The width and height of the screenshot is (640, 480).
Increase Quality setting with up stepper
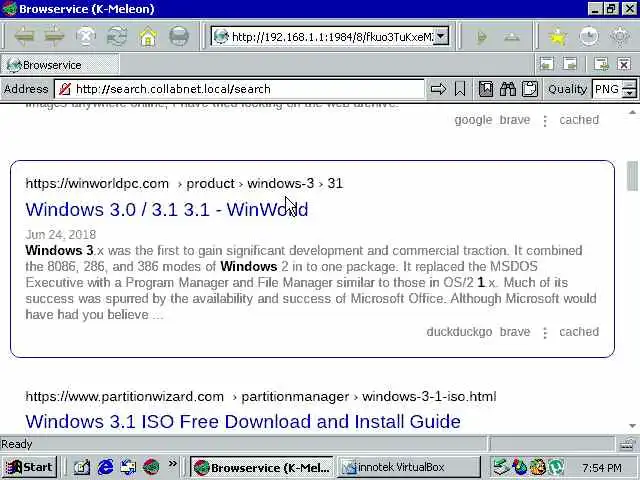(x=630, y=84)
